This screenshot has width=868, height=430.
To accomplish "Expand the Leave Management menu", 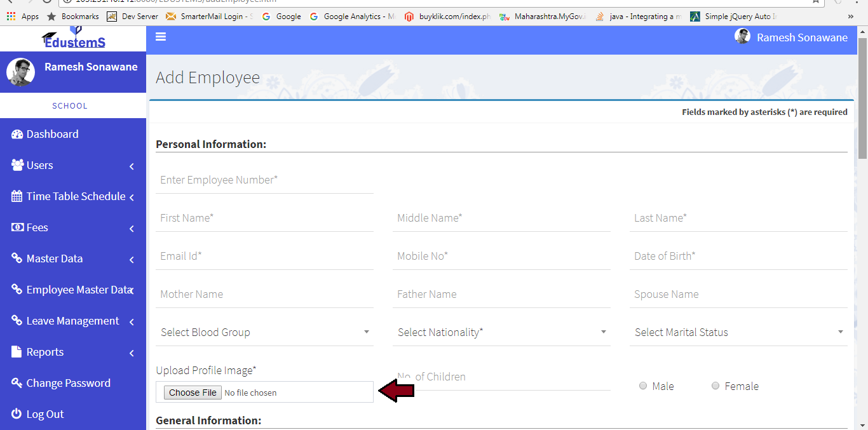I will (72, 321).
